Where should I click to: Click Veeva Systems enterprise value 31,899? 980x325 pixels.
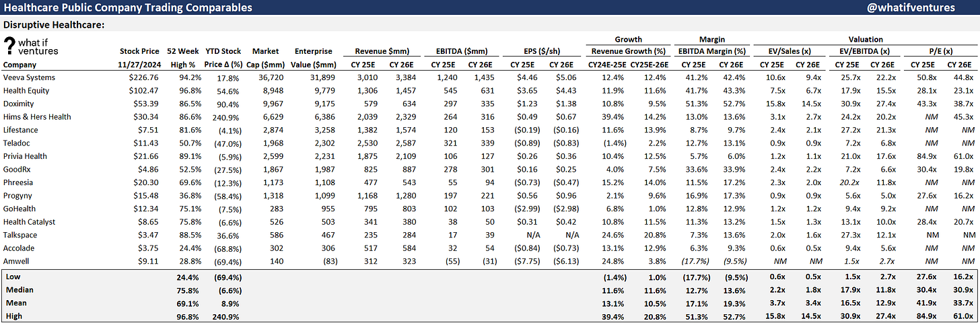[323, 77]
